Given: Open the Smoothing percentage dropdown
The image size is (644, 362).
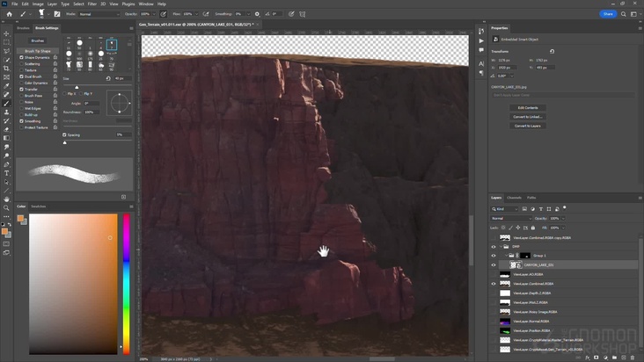Looking at the screenshot, I should [248, 14].
